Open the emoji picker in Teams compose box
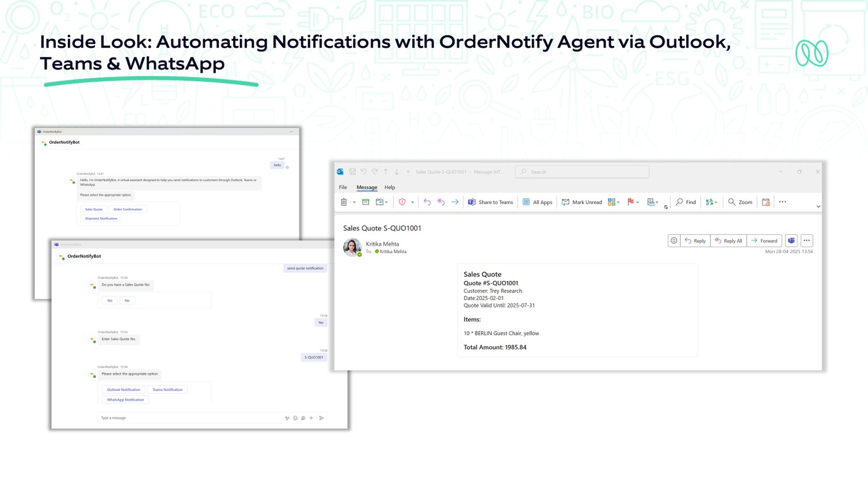868x488 pixels. pyautogui.click(x=295, y=418)
